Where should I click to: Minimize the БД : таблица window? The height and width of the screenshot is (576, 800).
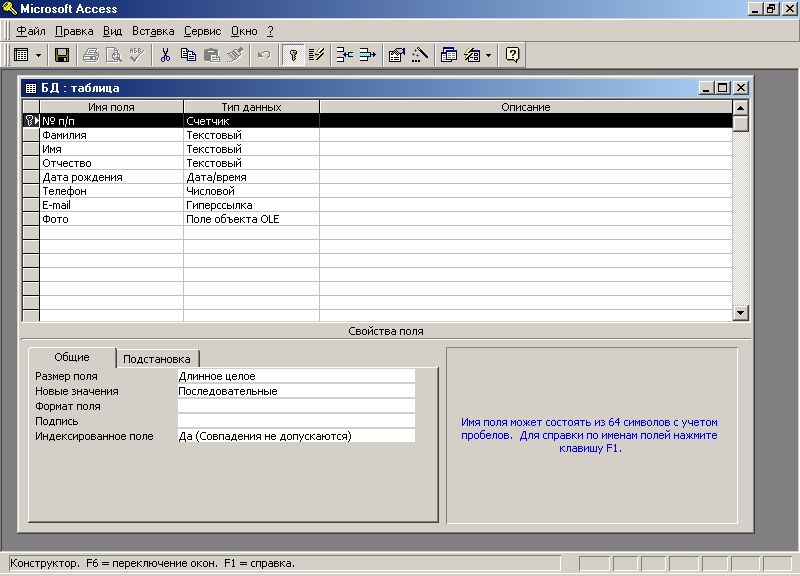pyautogui.click(x=706, y=88)
